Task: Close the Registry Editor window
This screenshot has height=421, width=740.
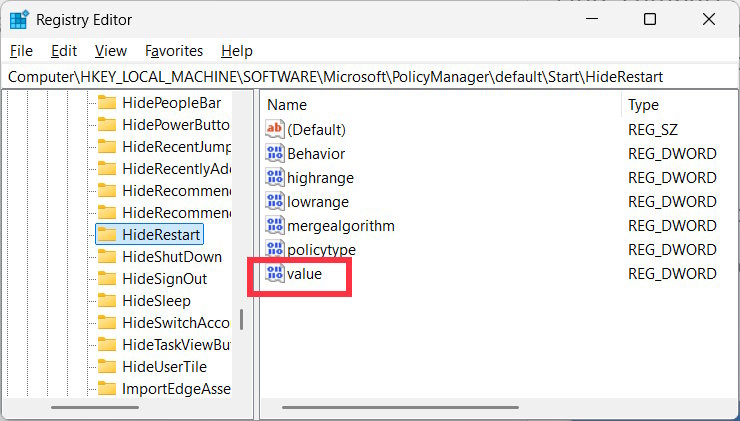Action: [x=709, y=19]
